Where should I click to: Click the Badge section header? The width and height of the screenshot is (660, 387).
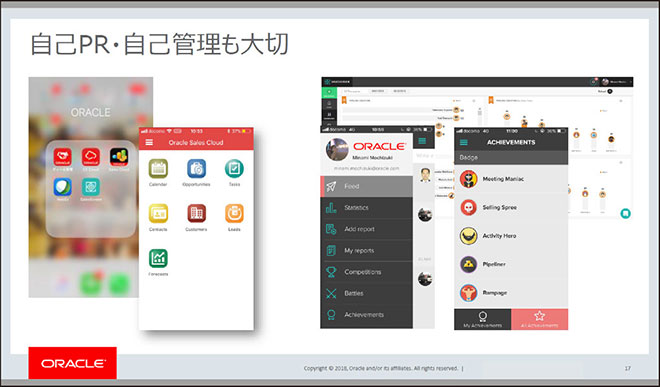(x=511, y=157)
